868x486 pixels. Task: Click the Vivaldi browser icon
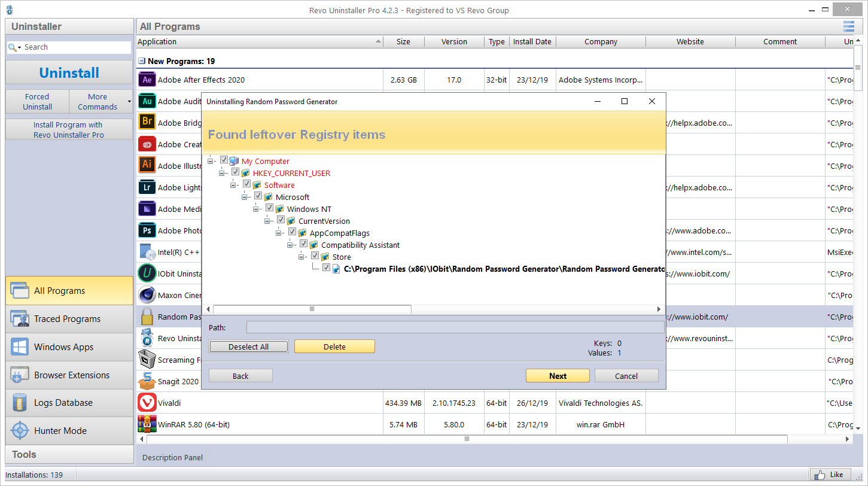click(147, 403)
